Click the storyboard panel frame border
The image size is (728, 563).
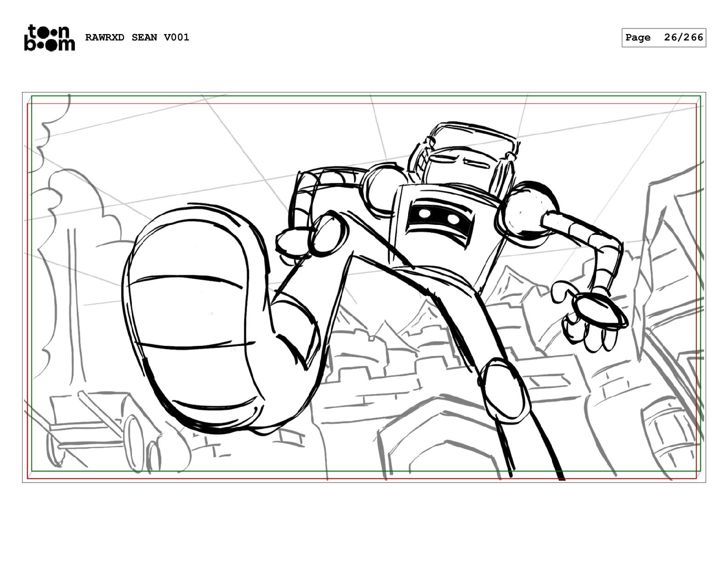click(x=364, y=287)
